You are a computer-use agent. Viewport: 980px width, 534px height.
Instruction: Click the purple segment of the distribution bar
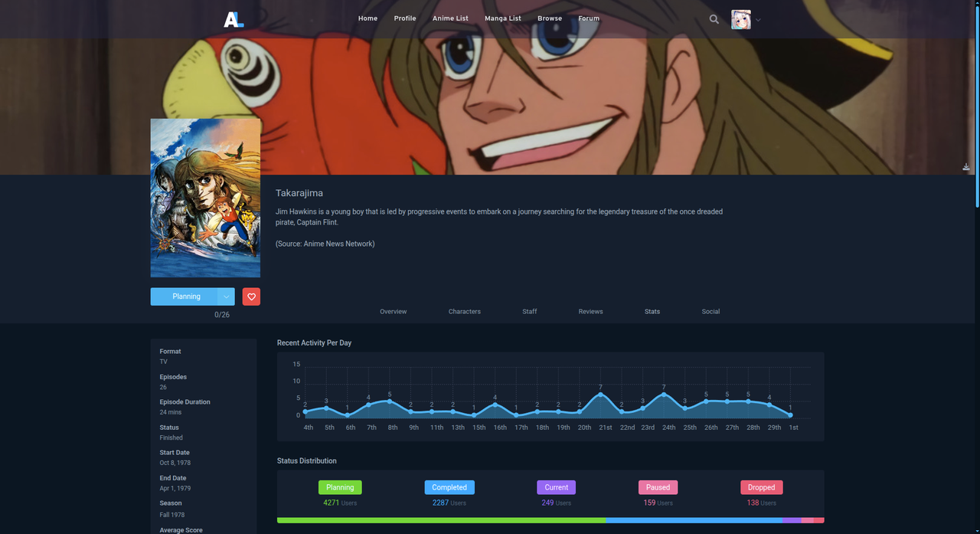792,520
